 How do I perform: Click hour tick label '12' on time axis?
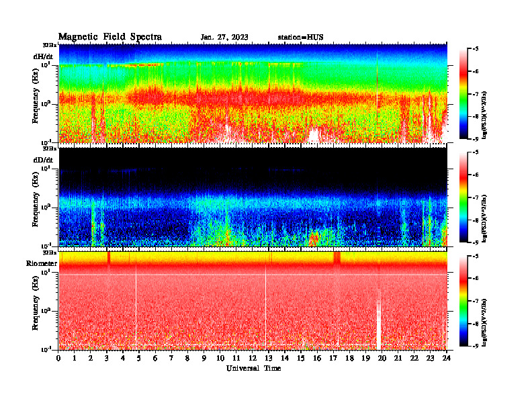[x=253, y=359]
